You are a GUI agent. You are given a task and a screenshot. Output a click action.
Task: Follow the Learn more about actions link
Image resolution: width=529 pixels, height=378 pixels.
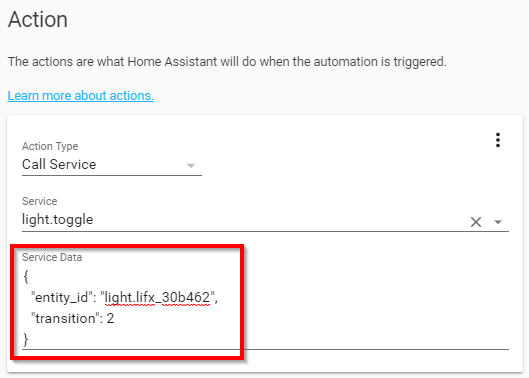81,96
